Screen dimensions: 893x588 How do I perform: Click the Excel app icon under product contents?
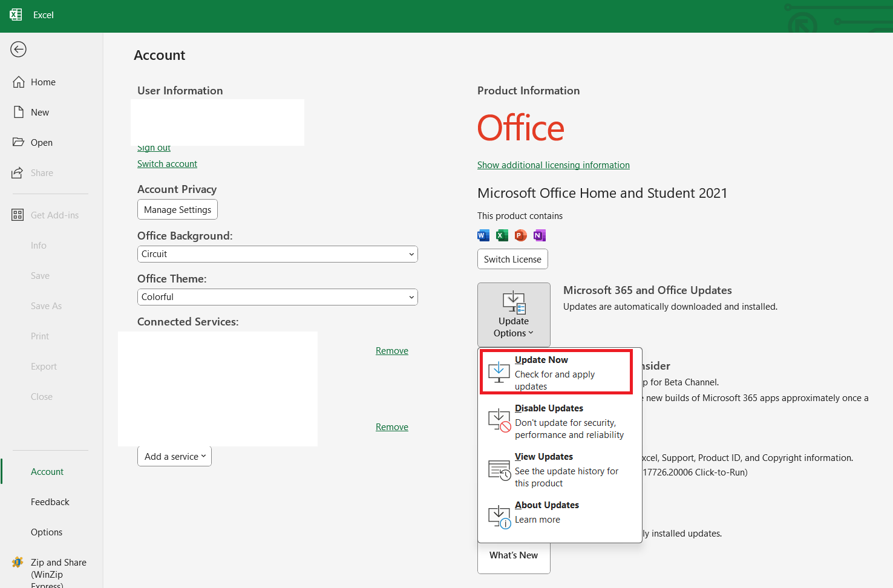click(502, 235)
